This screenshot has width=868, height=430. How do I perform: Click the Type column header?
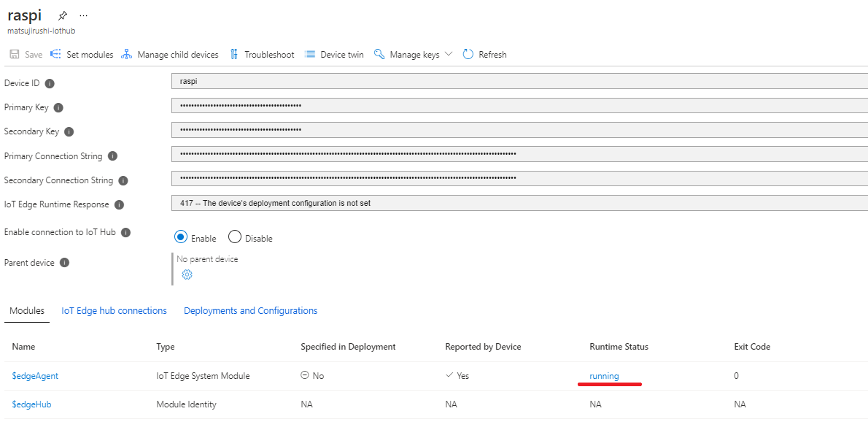(166, 347)
